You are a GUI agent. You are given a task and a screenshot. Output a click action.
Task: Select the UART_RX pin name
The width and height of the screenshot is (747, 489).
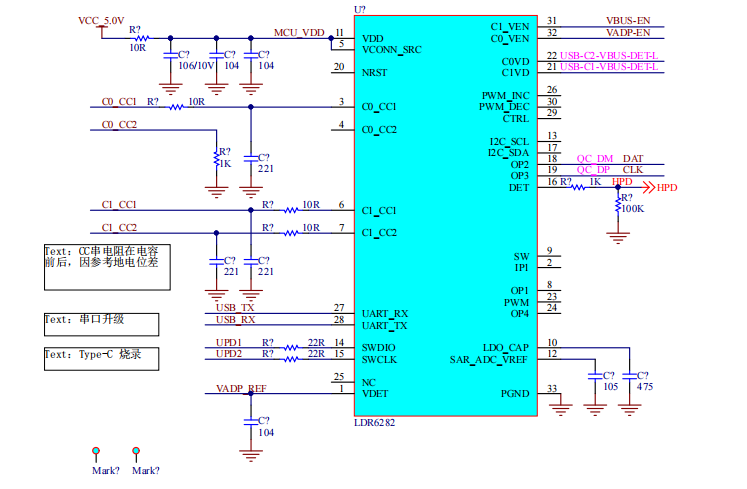tap(385, 314)
